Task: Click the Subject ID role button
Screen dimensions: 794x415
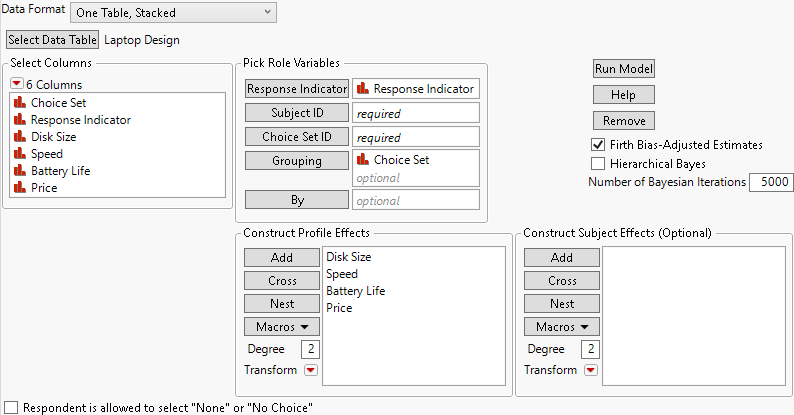Action: [297, 113]
